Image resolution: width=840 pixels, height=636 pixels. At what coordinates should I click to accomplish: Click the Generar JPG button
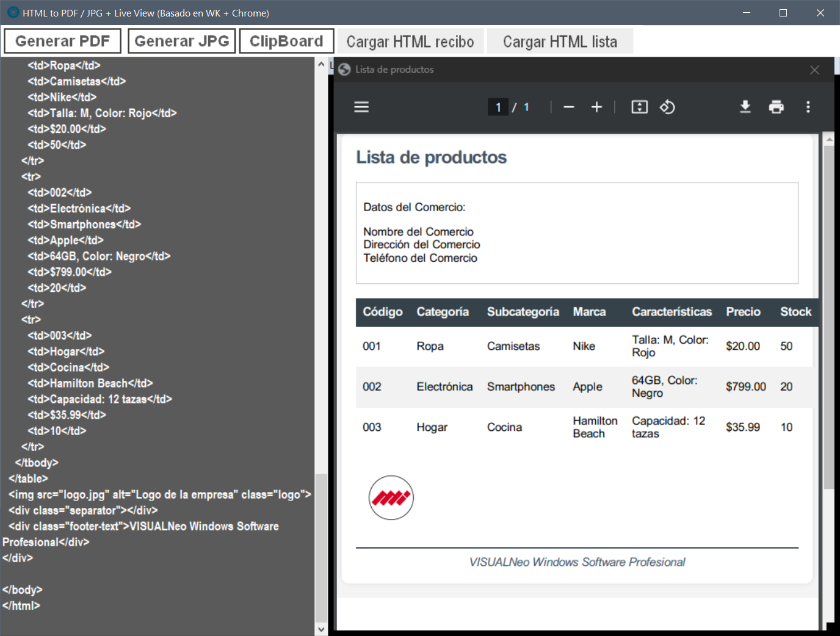pos(182,41)
